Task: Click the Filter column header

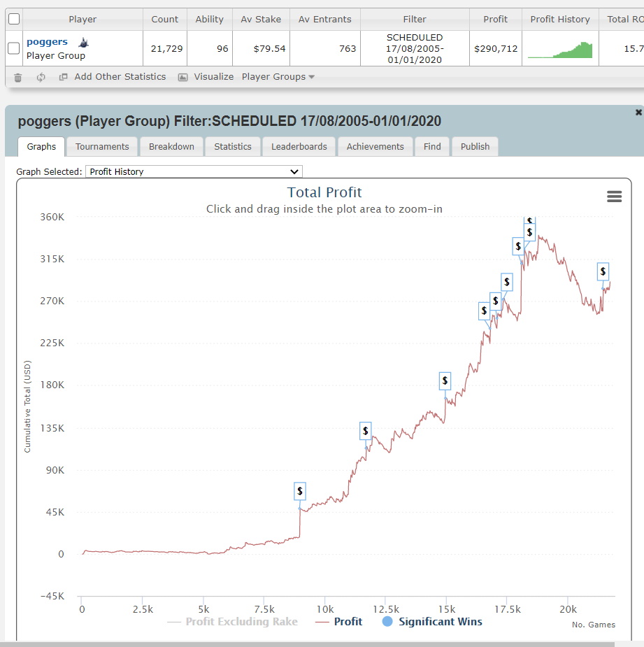Action: pyautogui.click(x=415, y=19)
